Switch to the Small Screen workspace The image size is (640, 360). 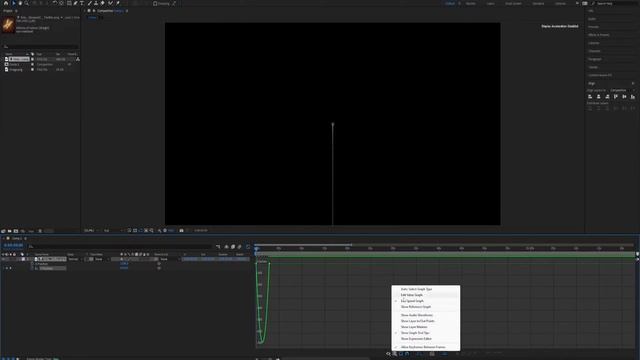click(x=513, y=3)
